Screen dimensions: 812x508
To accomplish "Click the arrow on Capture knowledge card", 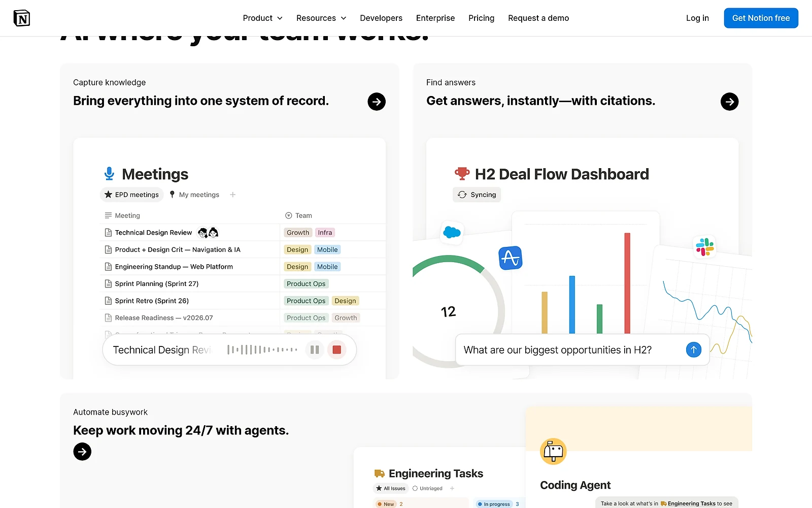I will [x=377, y=102].
